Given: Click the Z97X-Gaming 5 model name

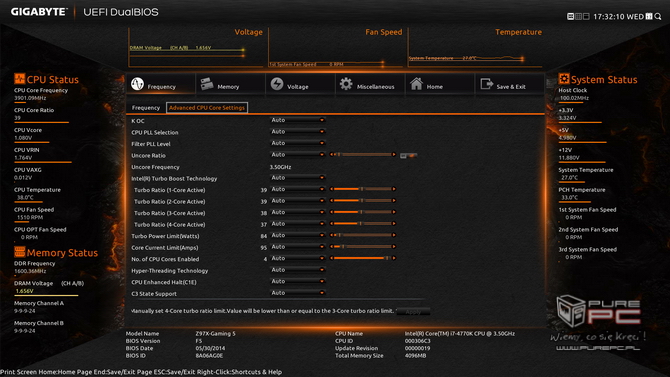Looking at the screenshot, I should click(x=215, y=333).
